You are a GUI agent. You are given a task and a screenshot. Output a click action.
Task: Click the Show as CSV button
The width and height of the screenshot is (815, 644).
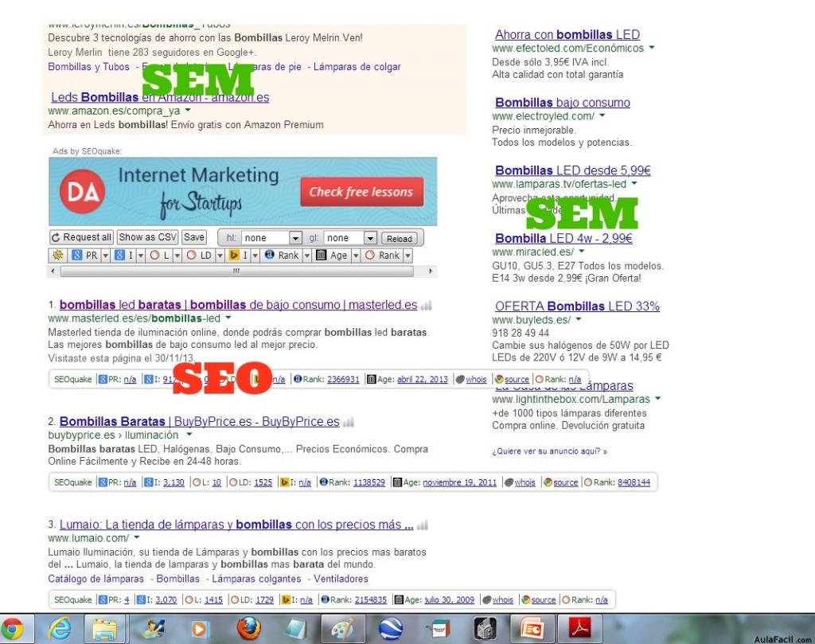click(x=147, y=237)
